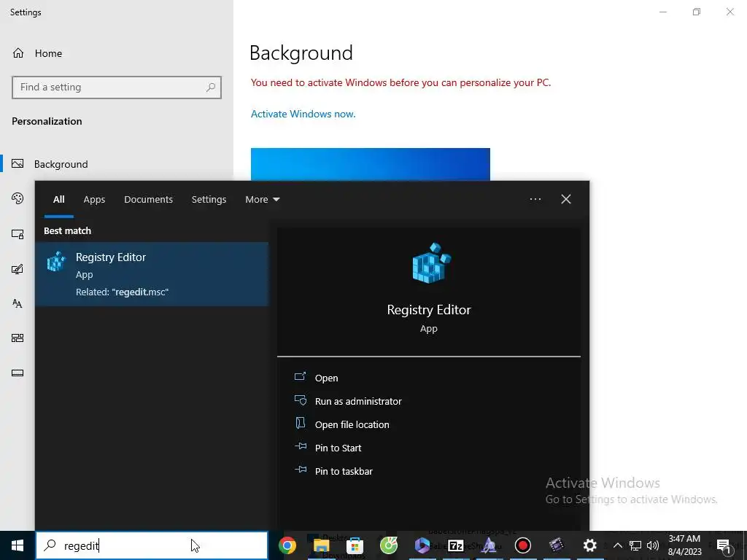Click the Open file location folder icon
Screen dimensions: 747x560
pos(300,423)
